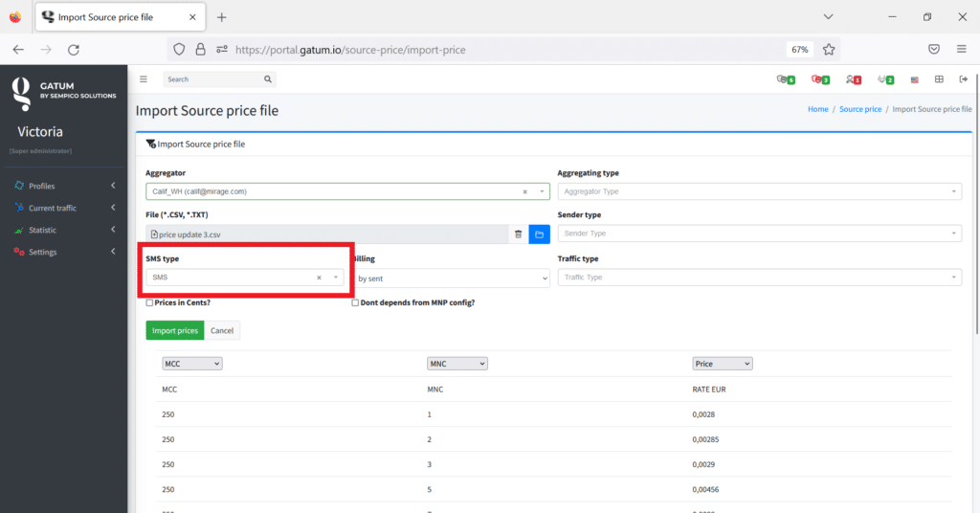This screenshot has width=980, height=513.
Task: Click the grid layout icon in header
Action: (x=939, y=79)
